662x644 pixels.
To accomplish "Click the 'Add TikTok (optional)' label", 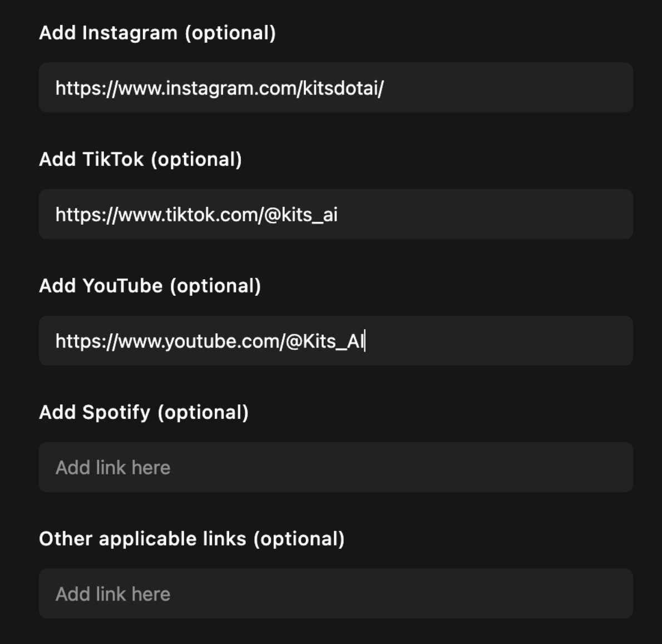I will tap(141, 160).
